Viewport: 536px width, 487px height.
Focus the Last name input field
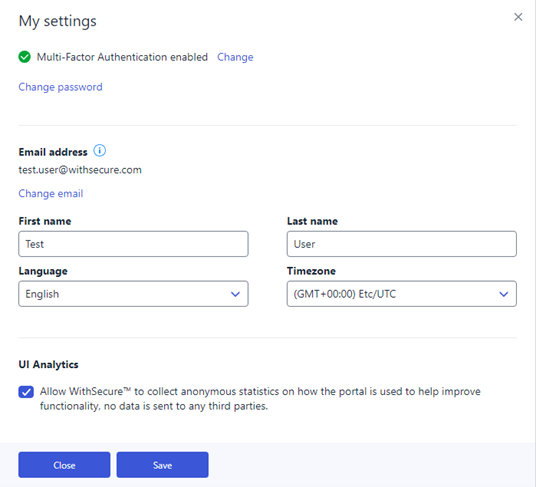(402, 244)
